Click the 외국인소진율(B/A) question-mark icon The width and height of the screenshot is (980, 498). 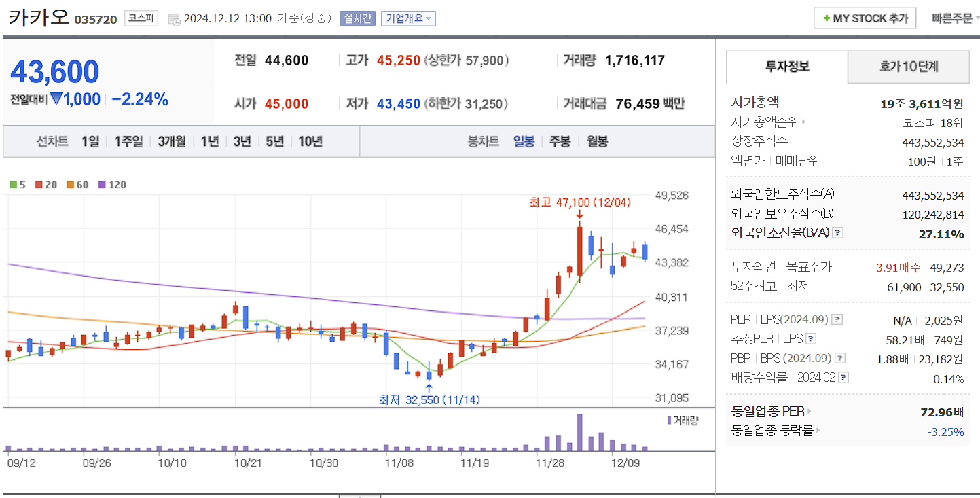pyautogui.click(x=839, y=234)
